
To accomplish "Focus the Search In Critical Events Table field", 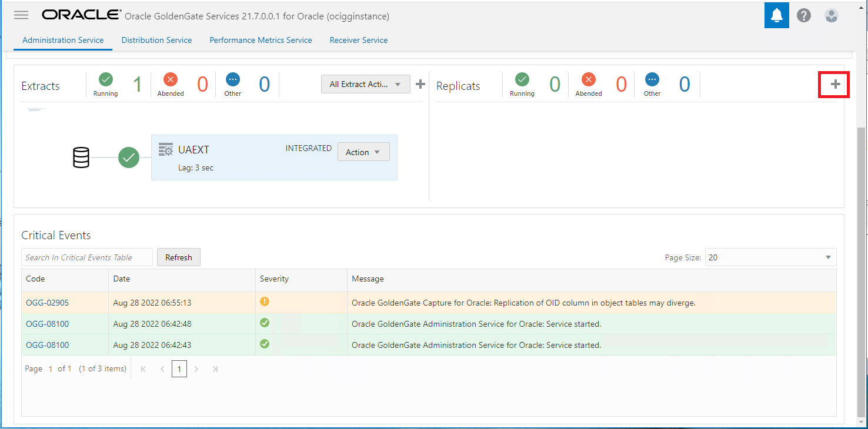I will (87, 257).
